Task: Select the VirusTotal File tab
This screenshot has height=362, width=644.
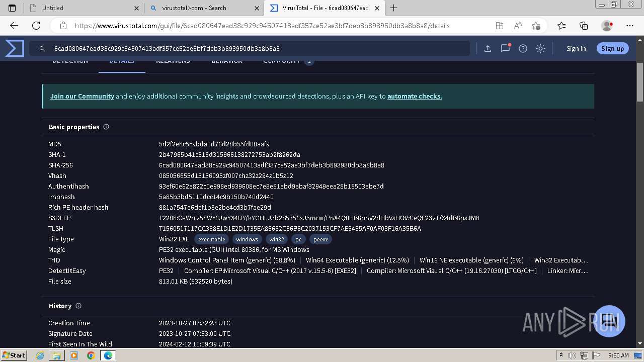Action: tap(325, 8)
